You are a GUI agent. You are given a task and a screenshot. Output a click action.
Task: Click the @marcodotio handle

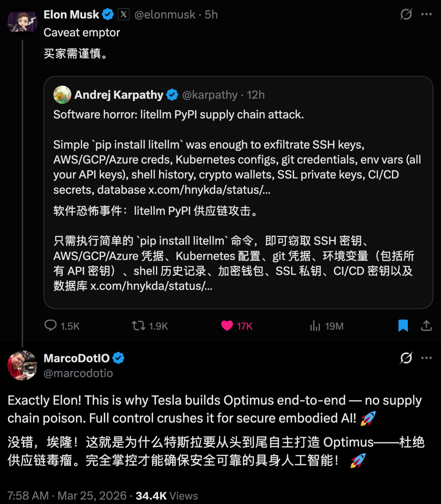78,373
